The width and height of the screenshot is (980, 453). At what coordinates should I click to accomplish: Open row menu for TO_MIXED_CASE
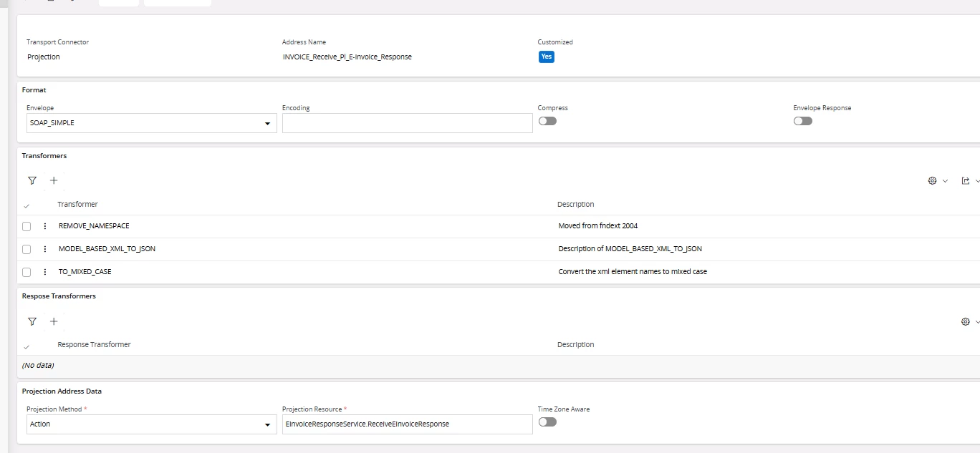coord(45,272)
